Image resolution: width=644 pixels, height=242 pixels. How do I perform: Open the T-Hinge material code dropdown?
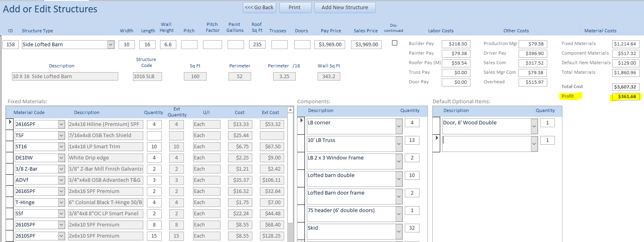click(61, 203)
